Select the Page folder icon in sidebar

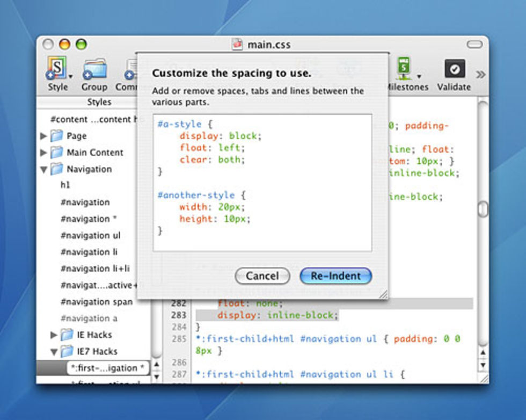(57, 136)
